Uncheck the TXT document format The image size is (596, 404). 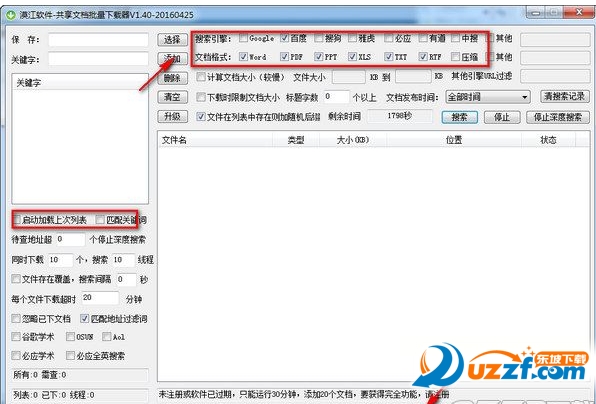click(x=388, y=57)
